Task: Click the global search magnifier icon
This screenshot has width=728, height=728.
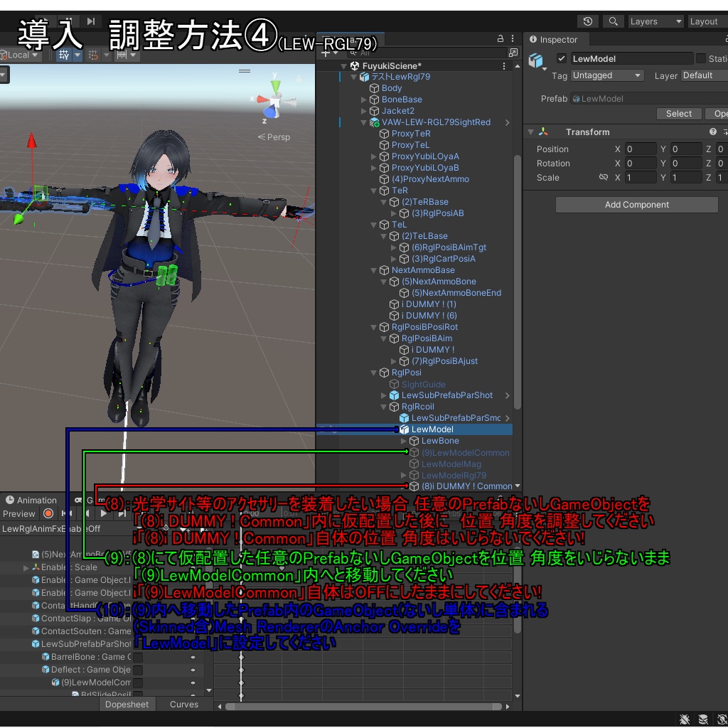Action: point(613,21)
